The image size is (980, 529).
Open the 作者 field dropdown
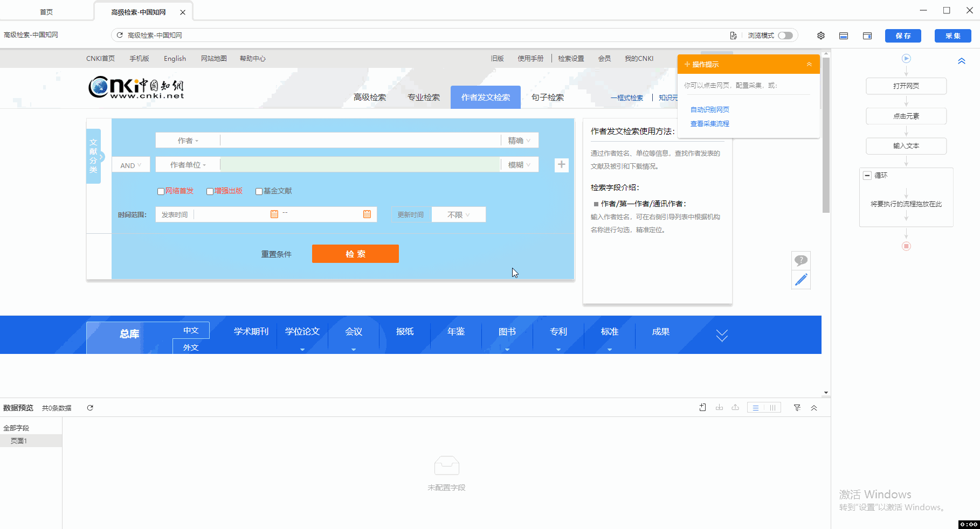[188, 141]
